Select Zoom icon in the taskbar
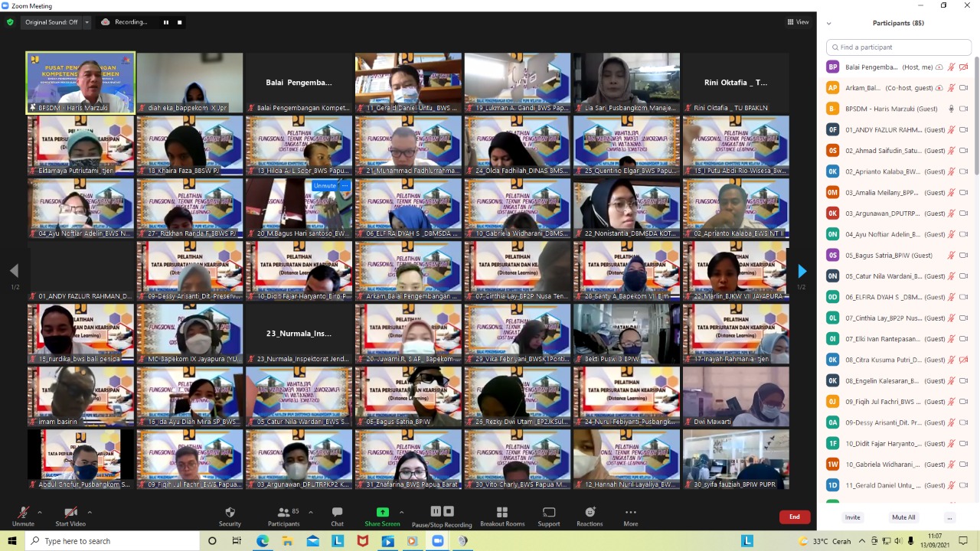This screenshot has width=980, height=551. click(x=438, y=541)
